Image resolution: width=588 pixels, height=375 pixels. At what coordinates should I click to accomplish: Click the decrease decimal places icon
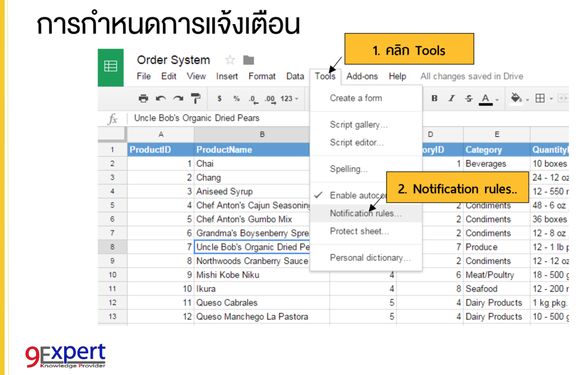click(x=252, y=99)
